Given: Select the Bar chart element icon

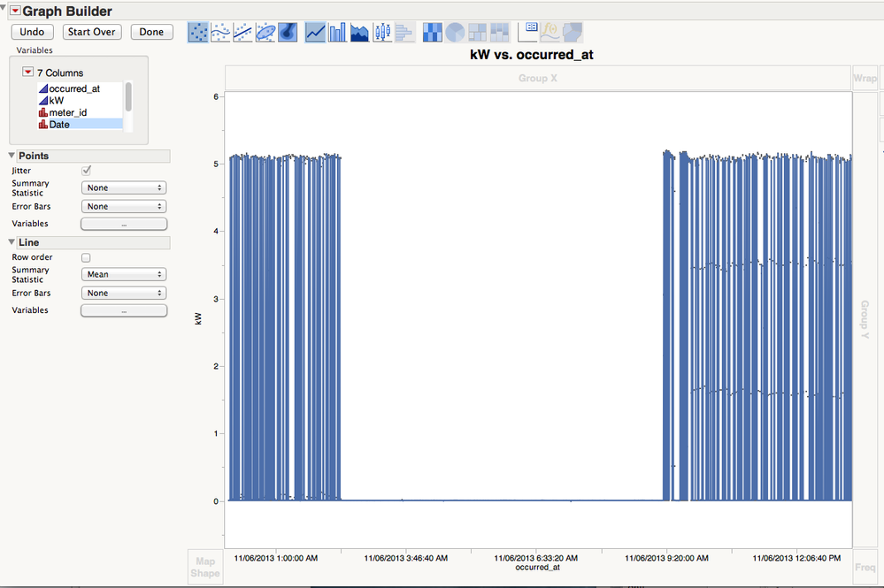Looking at the screenshot, I should click(337, 32).
